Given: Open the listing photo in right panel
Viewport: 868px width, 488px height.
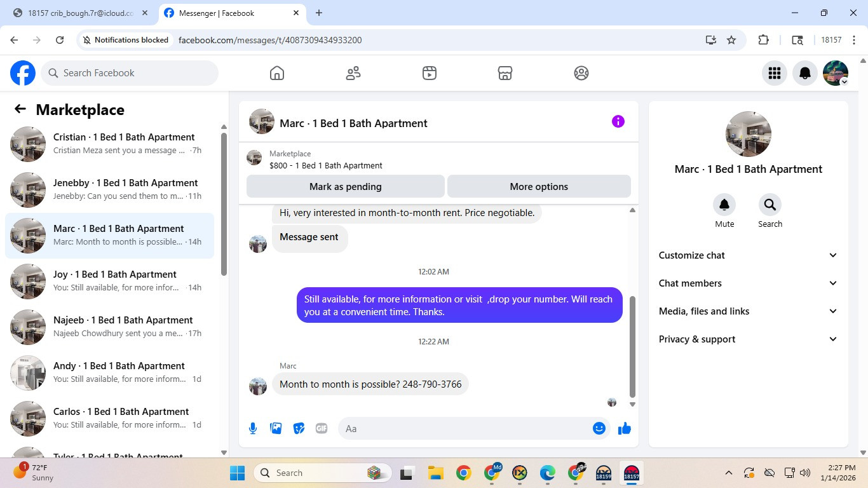Looking at the screenshot, I should pyautogui.click(x=749, y=134).
